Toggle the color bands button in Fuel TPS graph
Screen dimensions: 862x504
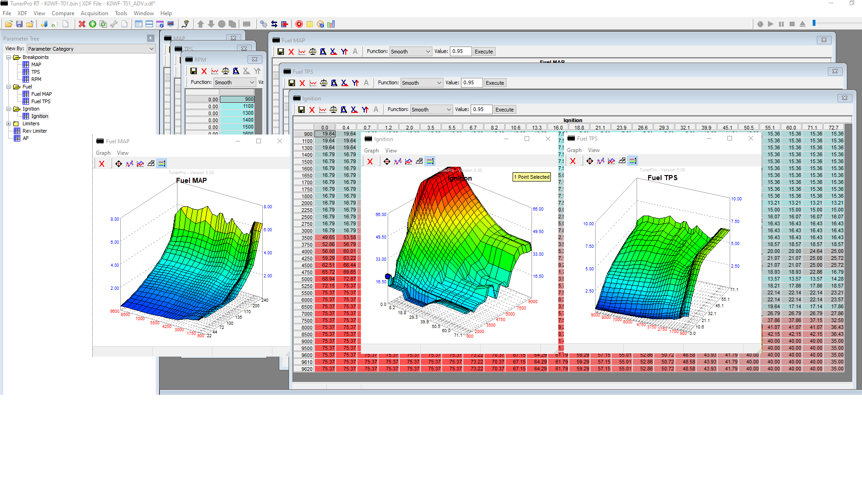633,161
